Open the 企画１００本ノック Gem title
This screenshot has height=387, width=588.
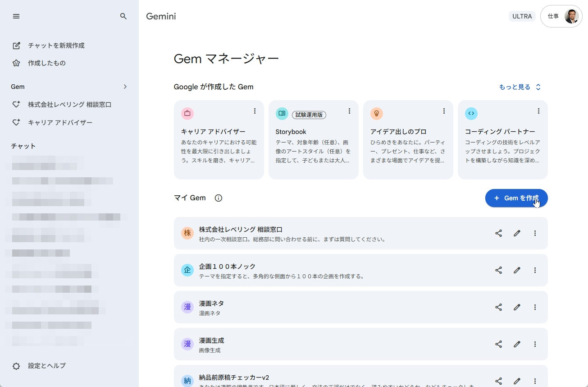(228, 267)
